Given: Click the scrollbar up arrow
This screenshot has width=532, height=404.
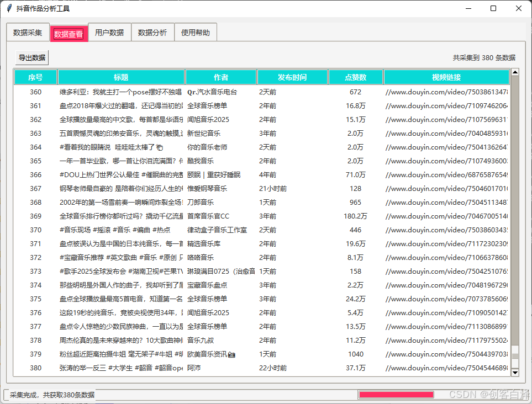Looking at the screenshot, I should pos(515,72).
